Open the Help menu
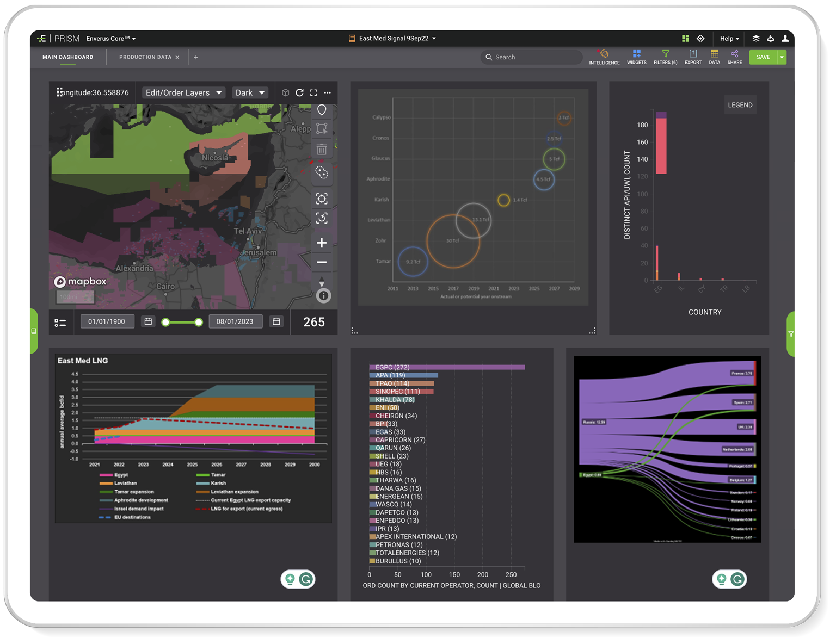 click(x=729, y=39)
